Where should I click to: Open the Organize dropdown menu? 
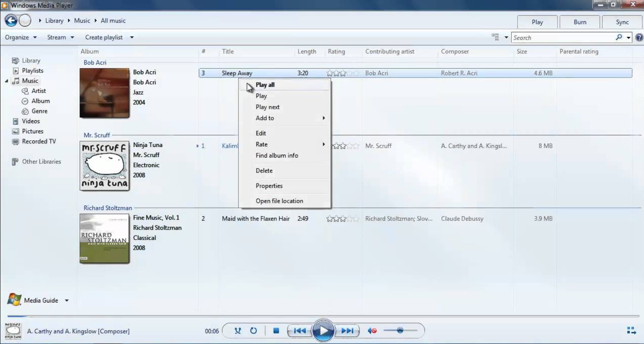21,37
